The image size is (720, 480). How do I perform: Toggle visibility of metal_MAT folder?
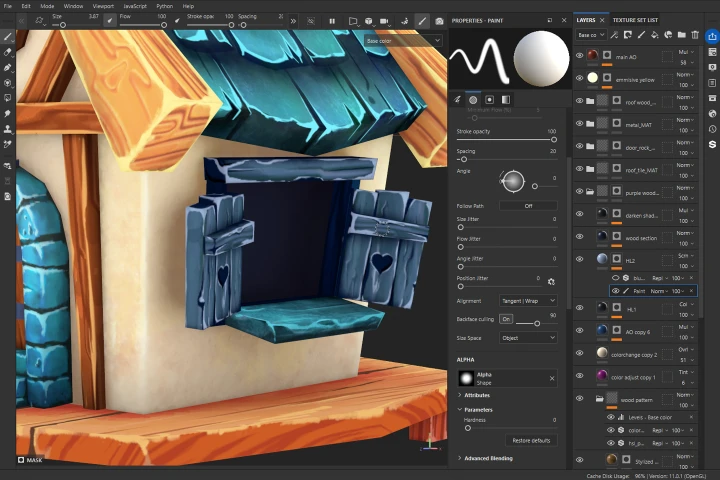coord(579,123)
